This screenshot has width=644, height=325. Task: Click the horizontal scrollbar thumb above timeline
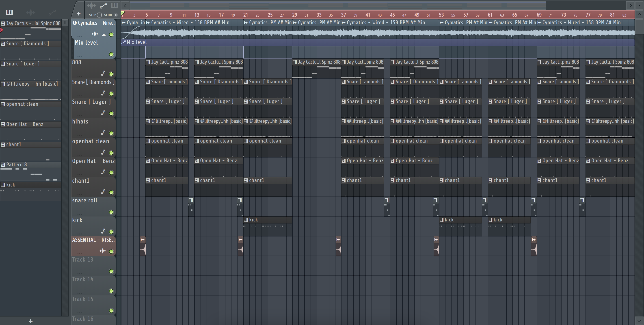click(338, 5)
